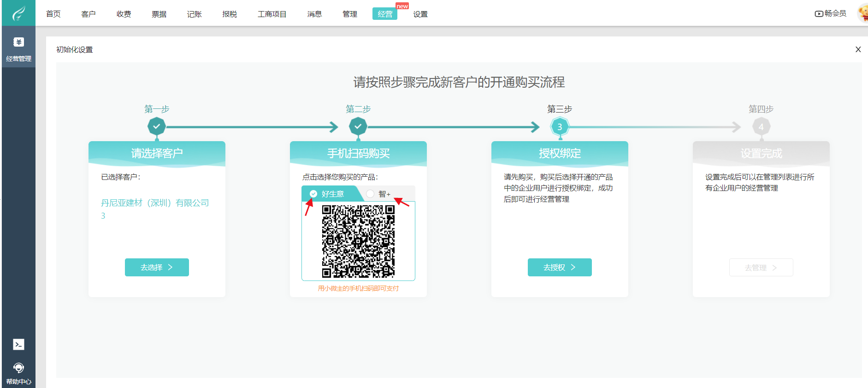Click the step 3 number badge
The height and width of the screenshot is (388, 868).
coord(560,126)
